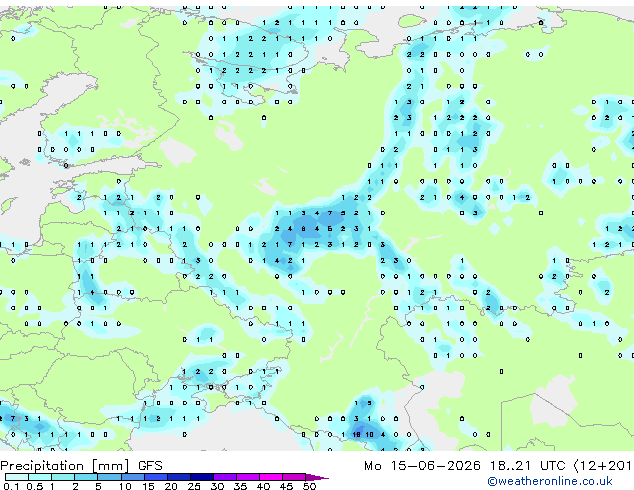Image resolution: width=634 pixels, height=490 pixels.
Task: Click the '18..21 UTC' time text
Action: tap(527, 466)
